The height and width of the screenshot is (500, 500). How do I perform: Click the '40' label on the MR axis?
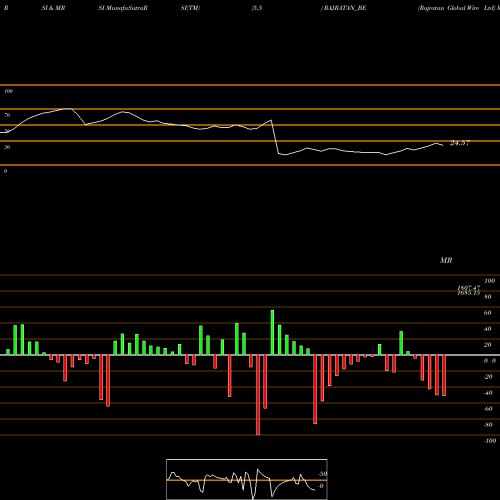(488, 329)
